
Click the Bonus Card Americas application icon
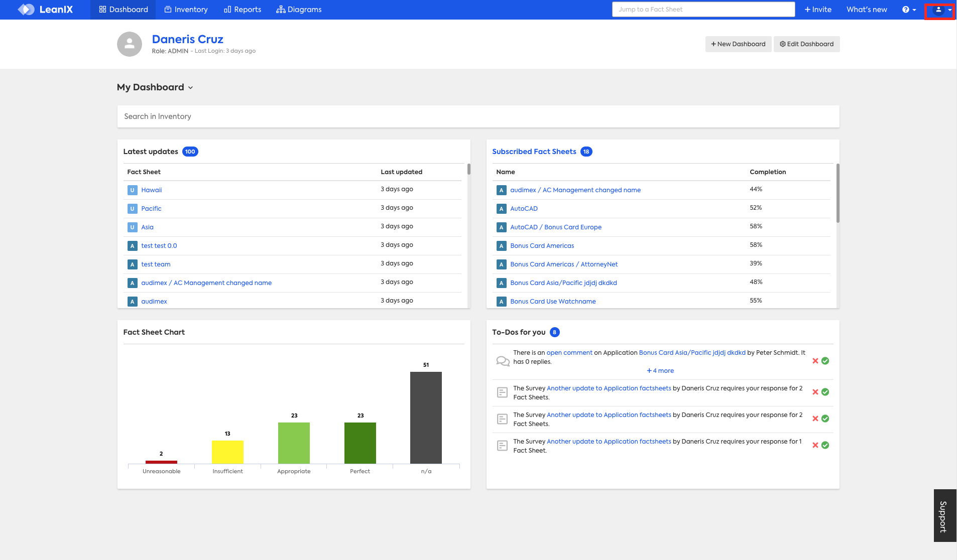coord(501,246)
